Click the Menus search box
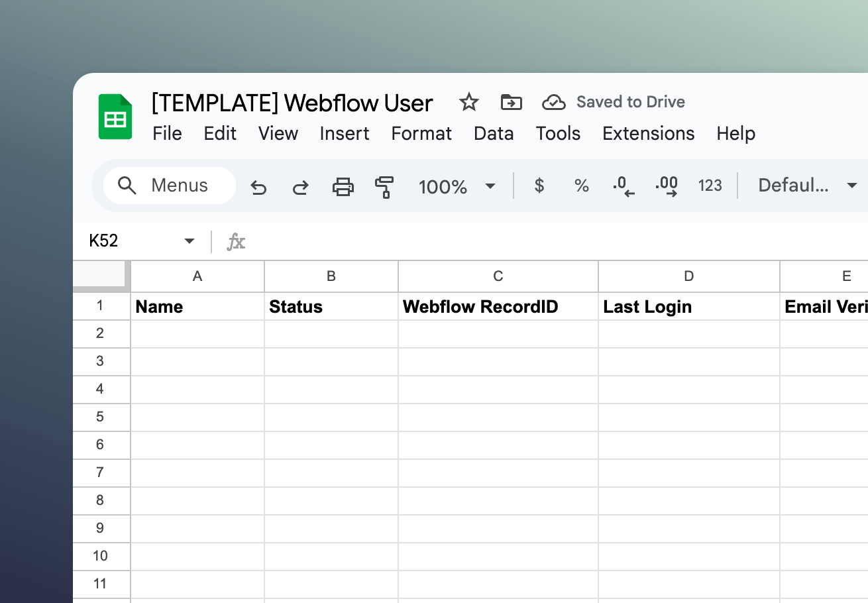 click(x=170, y=186)
